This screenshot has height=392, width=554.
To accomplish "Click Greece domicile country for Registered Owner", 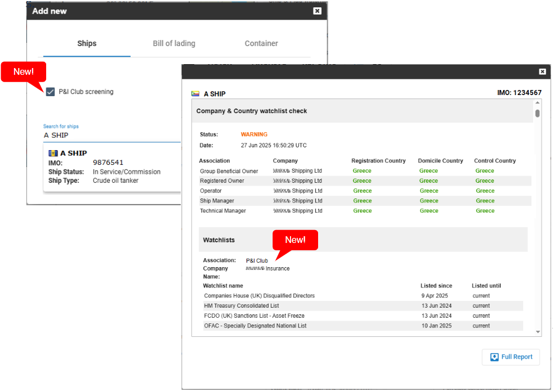I will click(428, 181).
